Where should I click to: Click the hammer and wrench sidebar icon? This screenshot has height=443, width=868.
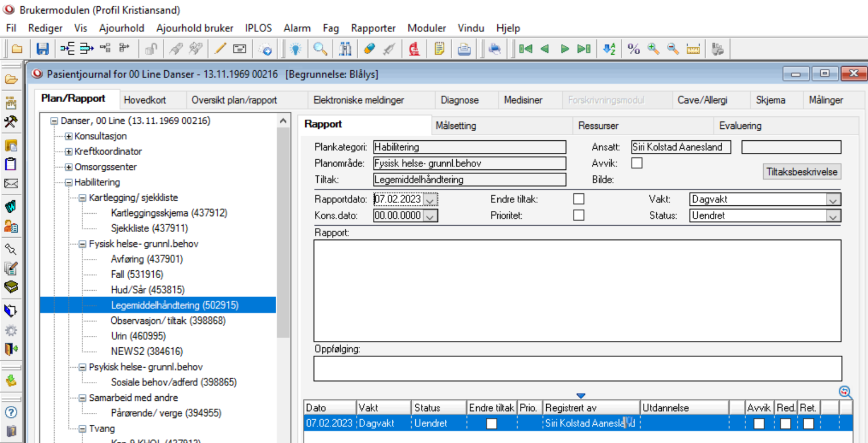click(x=11, y=121)
